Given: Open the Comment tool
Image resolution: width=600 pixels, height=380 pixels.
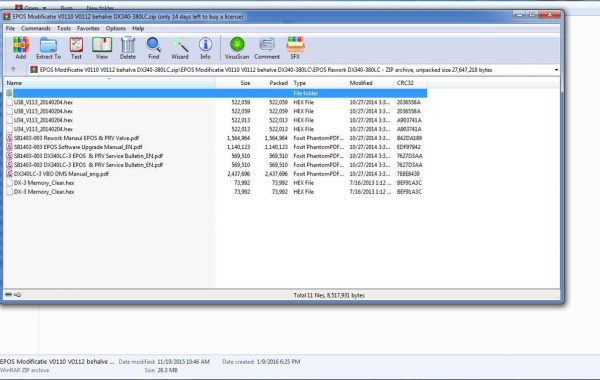Looking at the screenshot, I should pos(267,45).
